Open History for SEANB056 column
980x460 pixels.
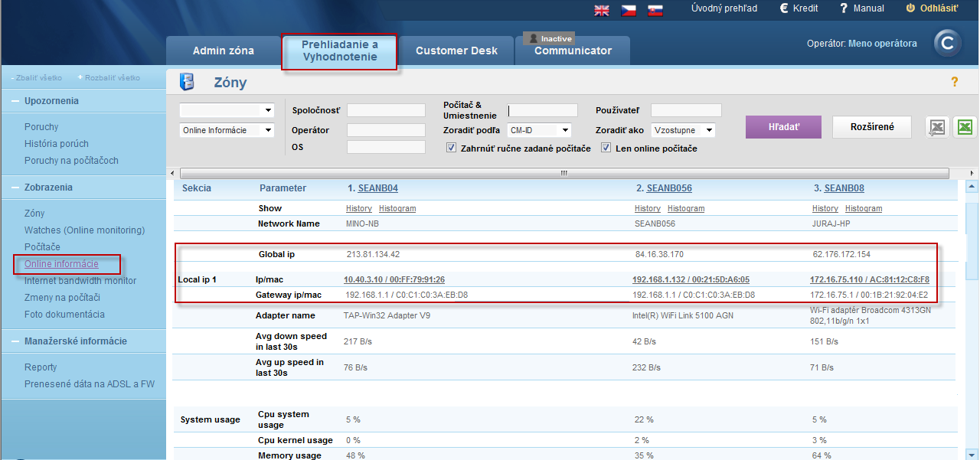[x=648, y=209]
